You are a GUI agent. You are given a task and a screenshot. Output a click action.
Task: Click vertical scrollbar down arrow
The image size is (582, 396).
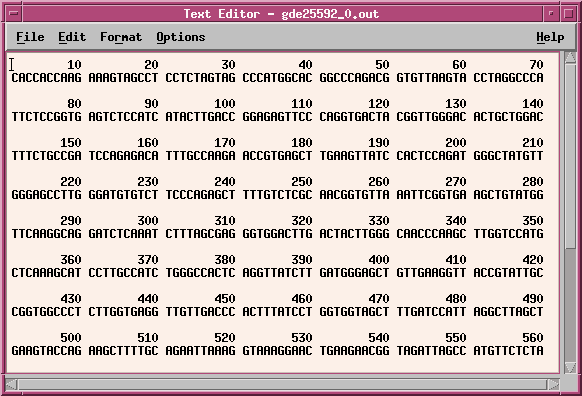[570, 367]
